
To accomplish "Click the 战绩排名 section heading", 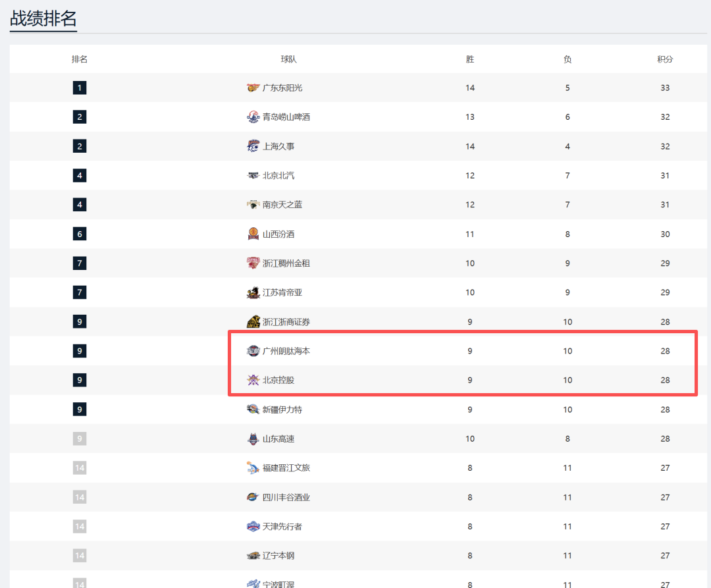I will point(43,18).
